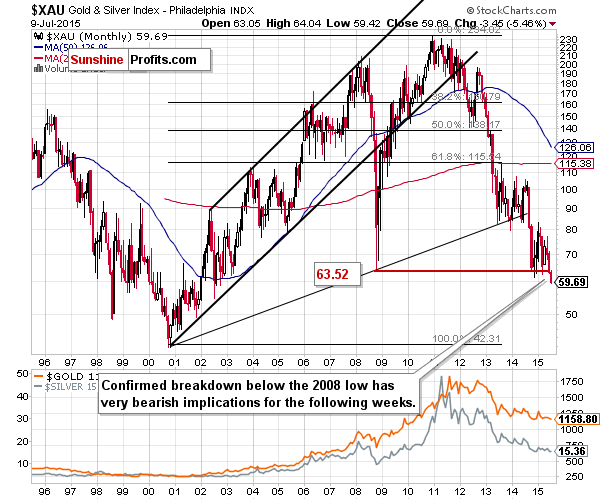Image resolution: width=600 pixels, height=500 pixels.
Task: Click the blue 126.06 price tag
Action: click(574, 148)
